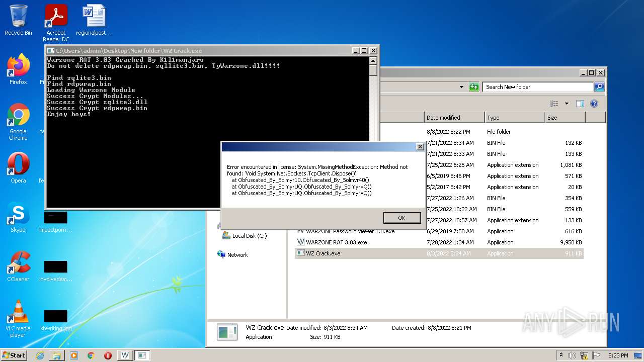Click the system clock showing 8:23 PM
644x362 pixels.
[x=618, y=355]
